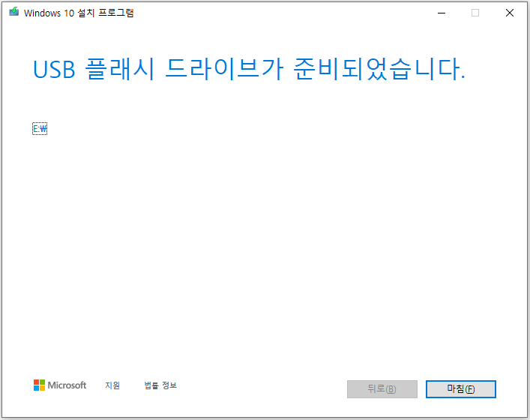Click the greyed-out 뒤로(B) back button

382,389
